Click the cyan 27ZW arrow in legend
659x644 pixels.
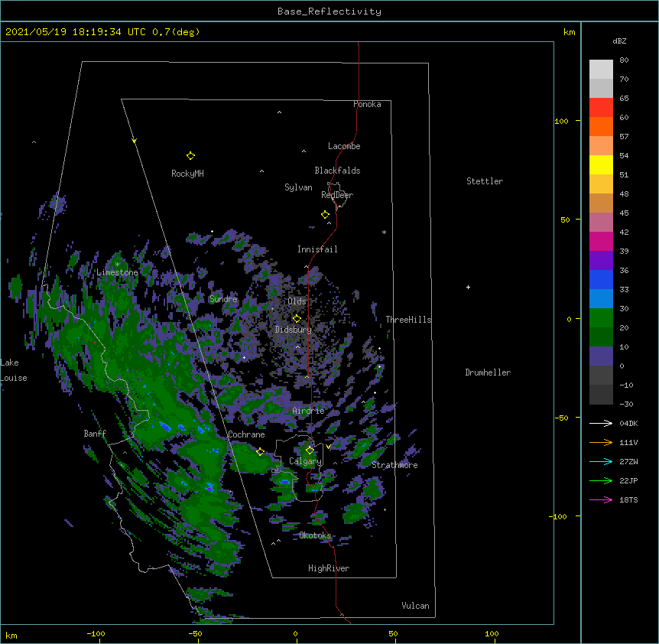601,461
